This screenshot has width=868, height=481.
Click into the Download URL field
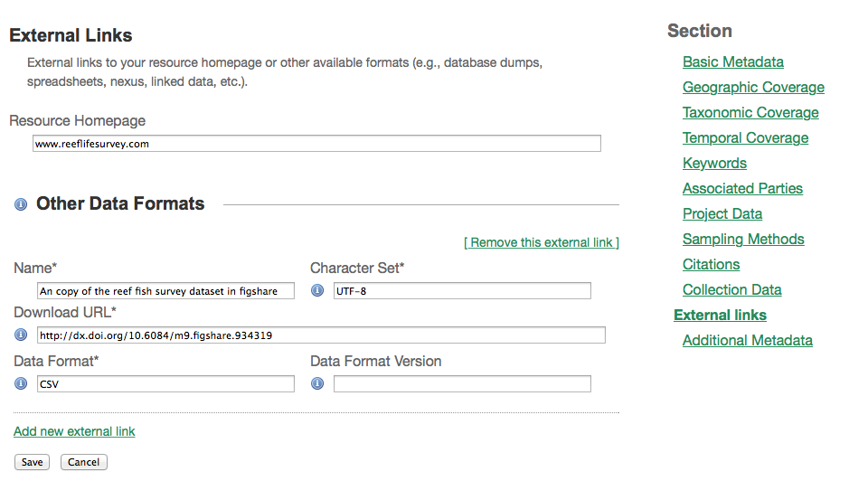click(x=321, y=335)
